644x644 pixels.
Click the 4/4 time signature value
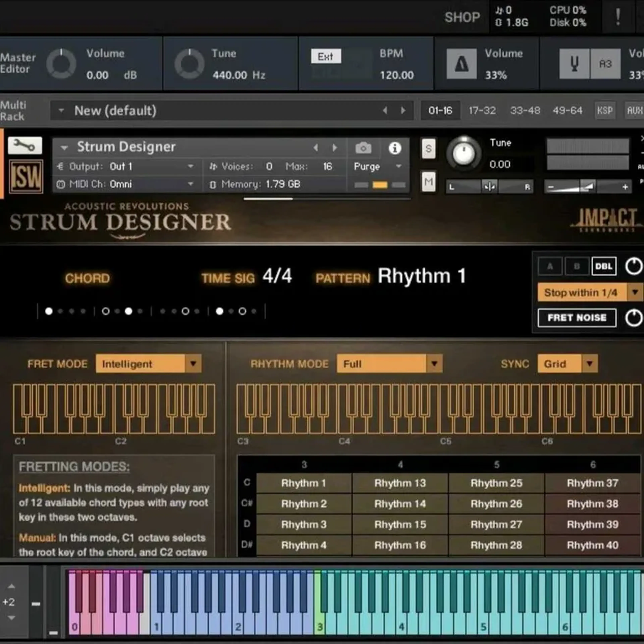pos(277,276)
